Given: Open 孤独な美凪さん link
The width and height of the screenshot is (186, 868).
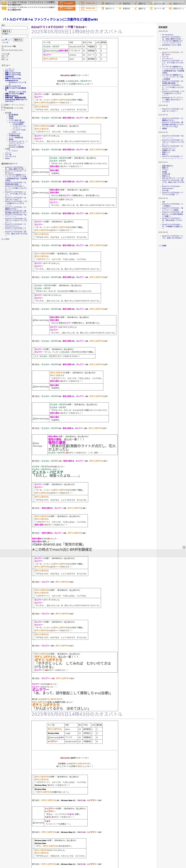Looking at the screenshot, I should [168, 166].
